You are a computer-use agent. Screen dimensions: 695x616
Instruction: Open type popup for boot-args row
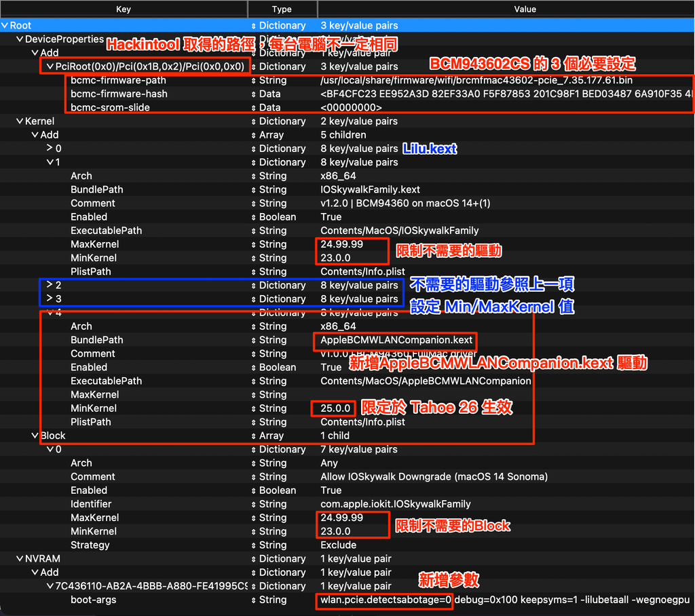254,600
